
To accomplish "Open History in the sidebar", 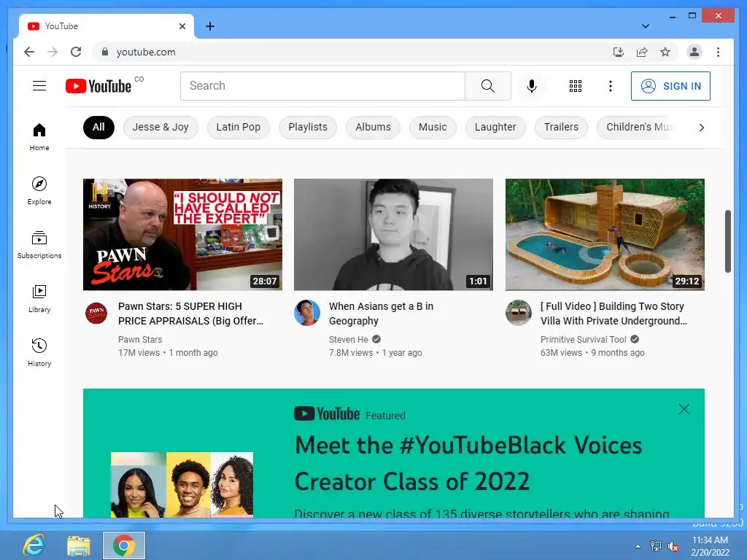I will pos(39,352).
